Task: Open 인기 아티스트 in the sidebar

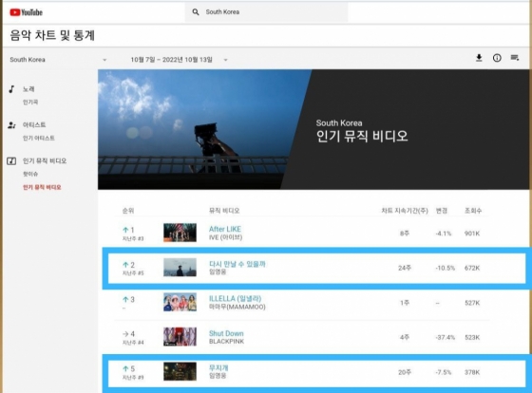Action: coord(38,138)
